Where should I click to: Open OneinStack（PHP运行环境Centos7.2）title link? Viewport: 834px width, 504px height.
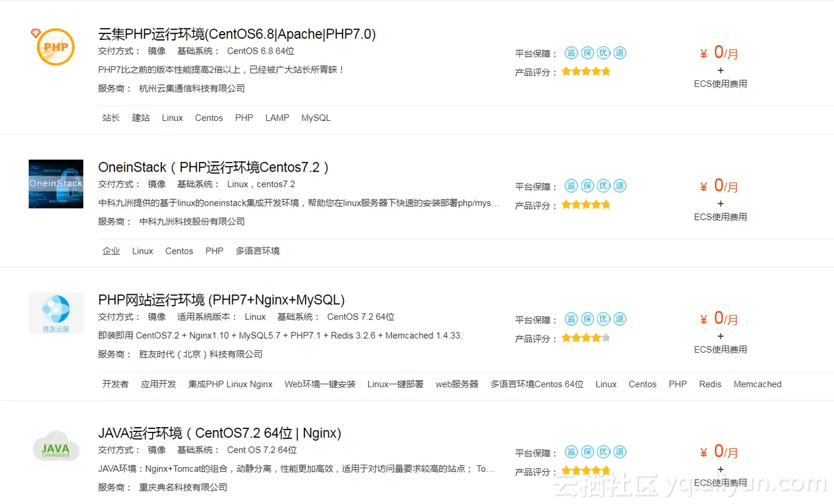pyautogui.click(x=214, y=167)
